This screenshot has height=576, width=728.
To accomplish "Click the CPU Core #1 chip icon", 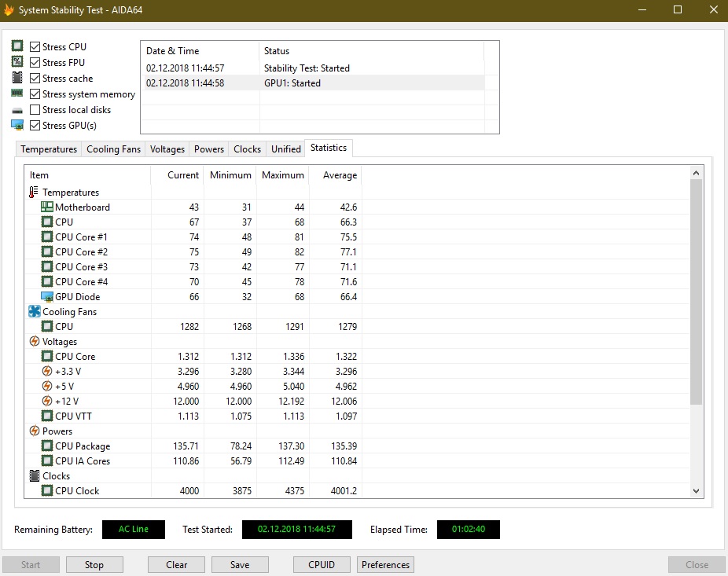I will point(47,237).
